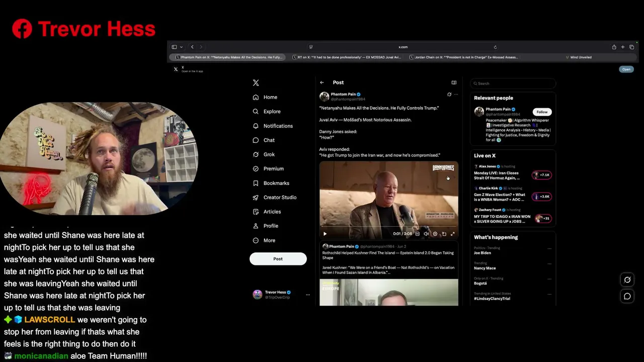Image resolution: width=644 pixels, height=362 pixels.
Task: Open Phantom Pain's avatar on the post
Action: pos(324,97)
